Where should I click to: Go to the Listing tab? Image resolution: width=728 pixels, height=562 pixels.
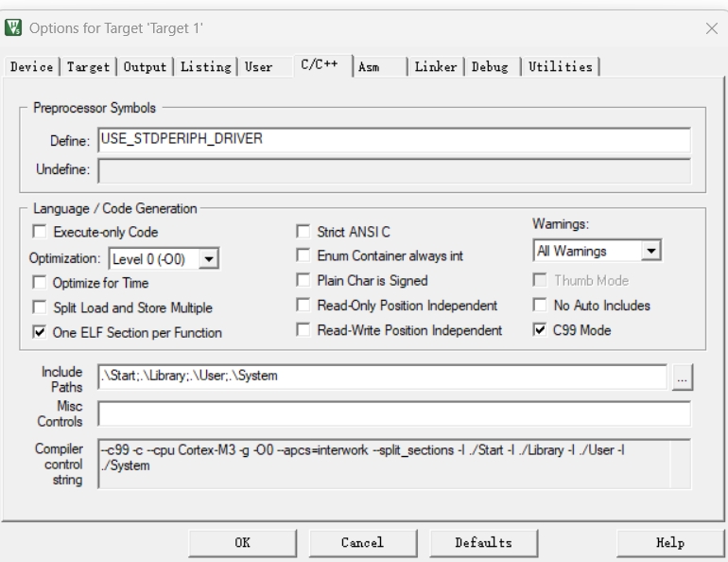206,67
